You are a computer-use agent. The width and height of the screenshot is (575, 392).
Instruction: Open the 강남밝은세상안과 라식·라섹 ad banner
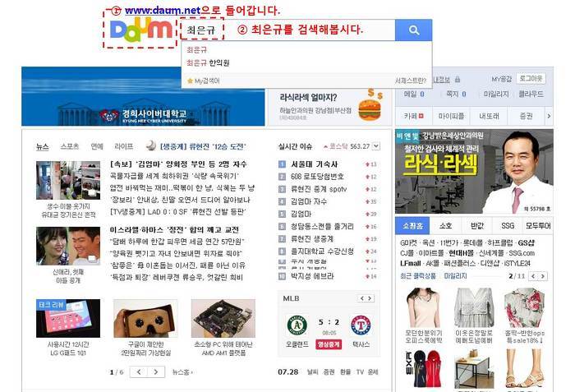point(474,172)
